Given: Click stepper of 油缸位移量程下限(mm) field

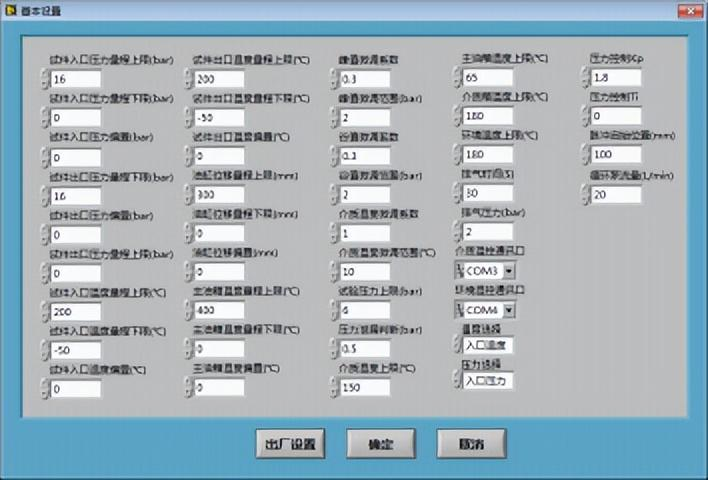Looking at the screenshot, I should (x=189, y=233).
